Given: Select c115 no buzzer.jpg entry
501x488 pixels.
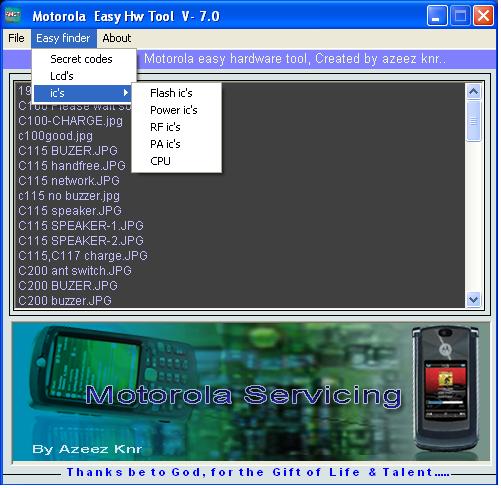Looking at the screenshot, I should pos(69,196).
